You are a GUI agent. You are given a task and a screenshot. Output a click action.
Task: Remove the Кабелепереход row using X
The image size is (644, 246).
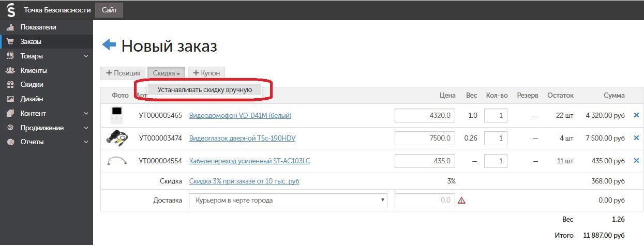coord(637,161)
